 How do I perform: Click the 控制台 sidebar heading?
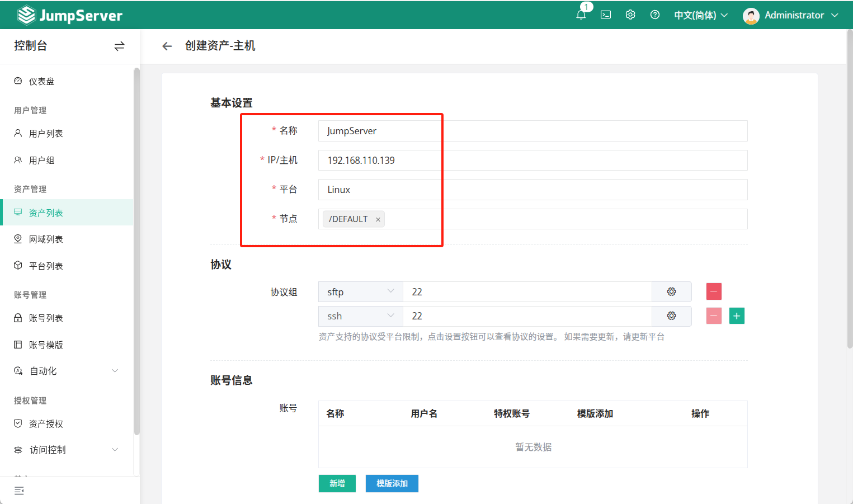[31, 46]
